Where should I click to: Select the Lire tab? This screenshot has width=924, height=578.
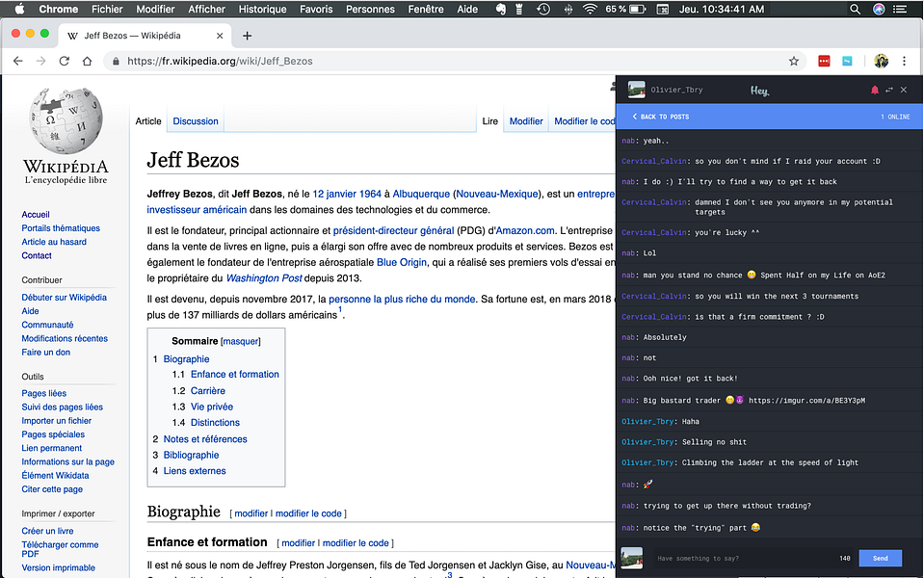point(489,121)
